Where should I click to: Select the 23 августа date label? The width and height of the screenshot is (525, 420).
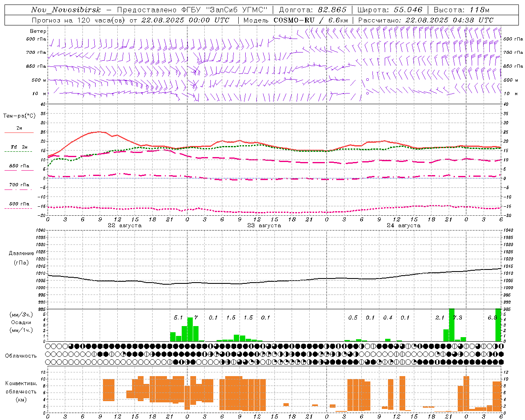click(x=264, y=226)
